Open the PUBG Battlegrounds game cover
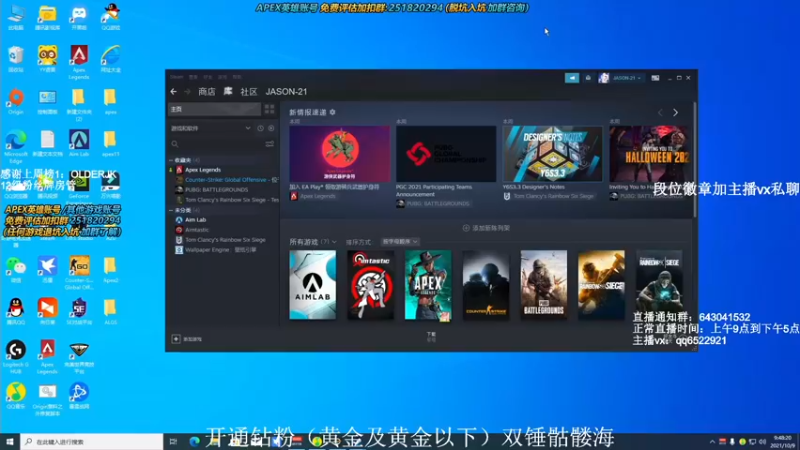Viewport: 800px width, 450px height. click(543, 285)
